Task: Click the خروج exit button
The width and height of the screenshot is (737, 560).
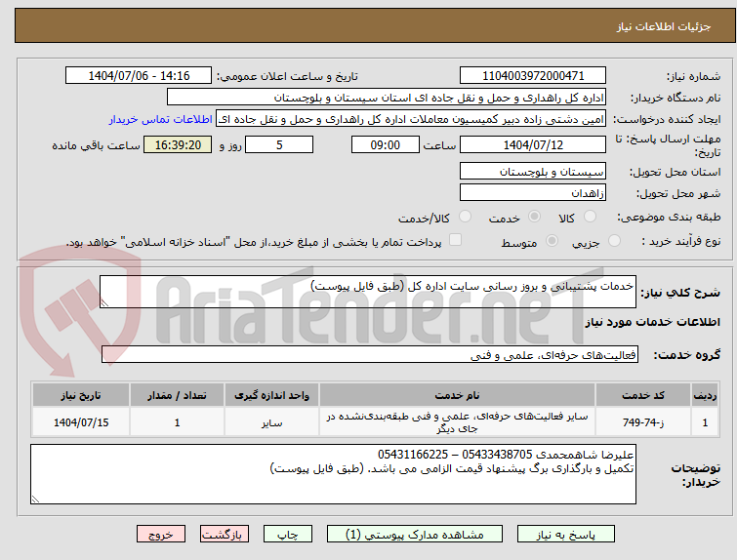Action: pos(161,535)
